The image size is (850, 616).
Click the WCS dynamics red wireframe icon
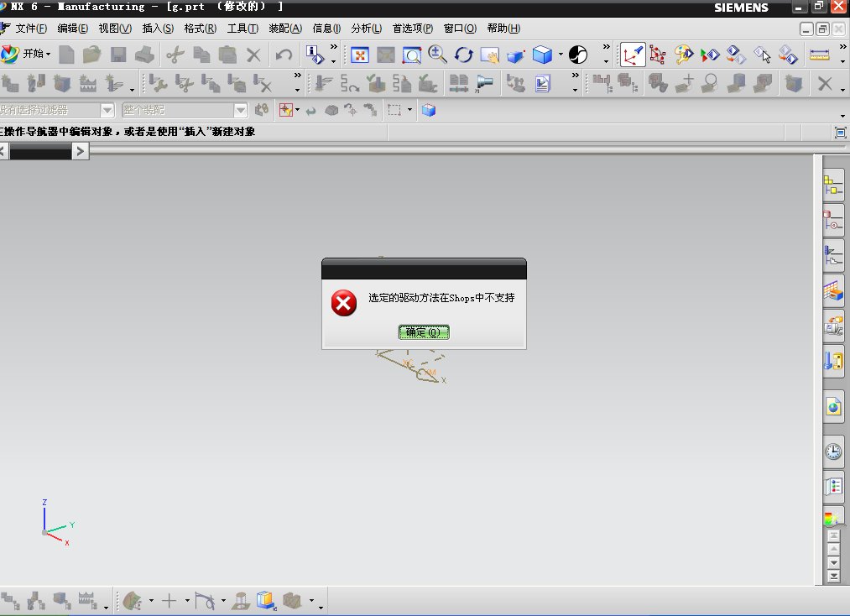[658, 55]
